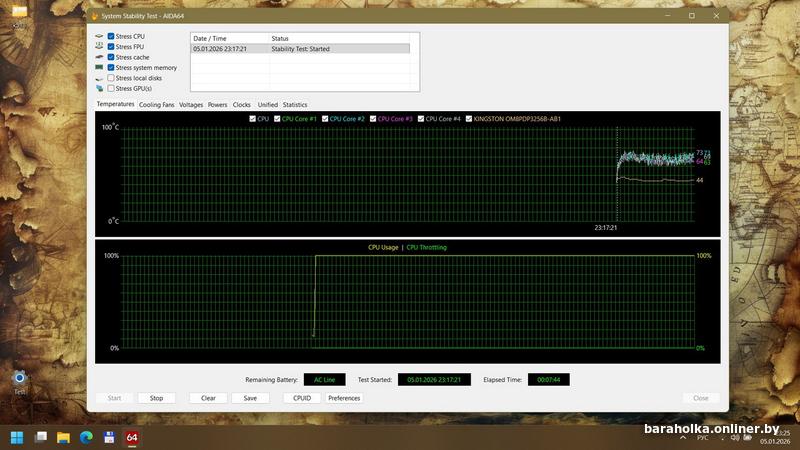Click the floppy disk taskbar icon
The image size is (800, 450).
108,437
